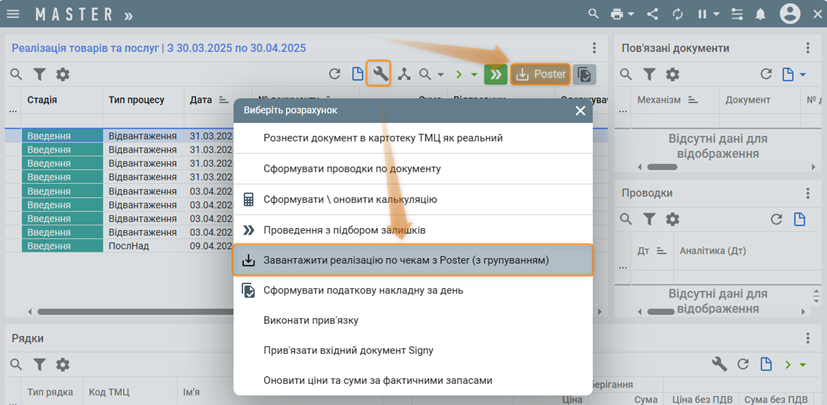Open filter in Рядки panel

tap(40, 364)
